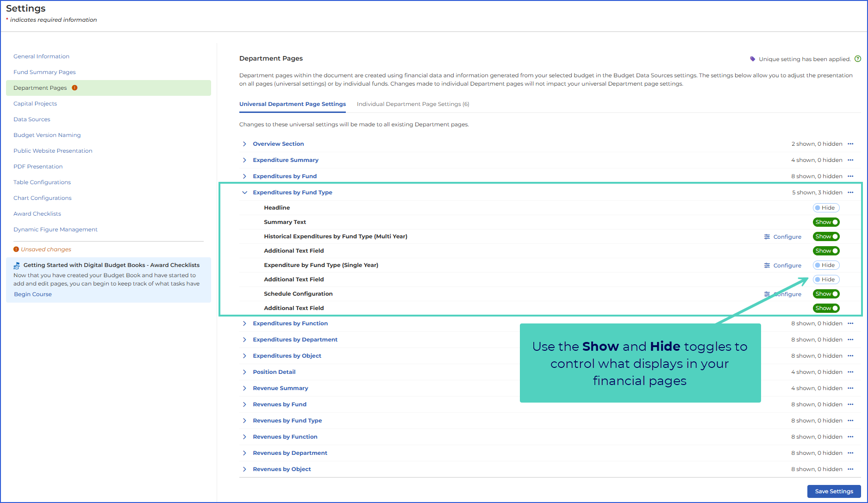Screen dimensions: 868x503
Task: Toggle the last Additional Text Field switch
Action: 826,308
